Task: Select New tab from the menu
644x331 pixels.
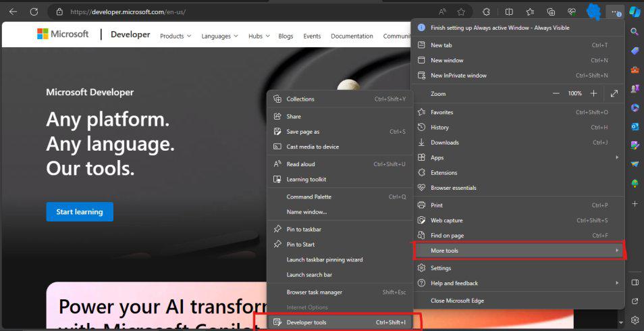Action: pos(518,45)
